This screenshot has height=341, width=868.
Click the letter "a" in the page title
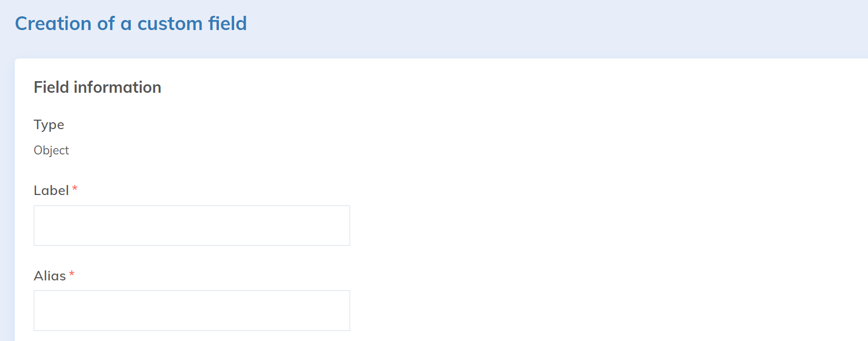pyautogui.click(x=126, y=24)
